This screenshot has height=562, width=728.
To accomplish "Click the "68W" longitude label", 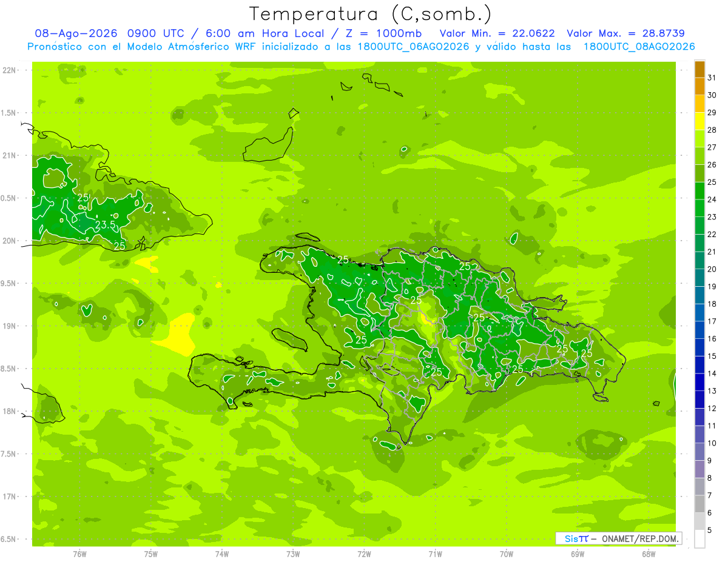I will tap(649, 553).
